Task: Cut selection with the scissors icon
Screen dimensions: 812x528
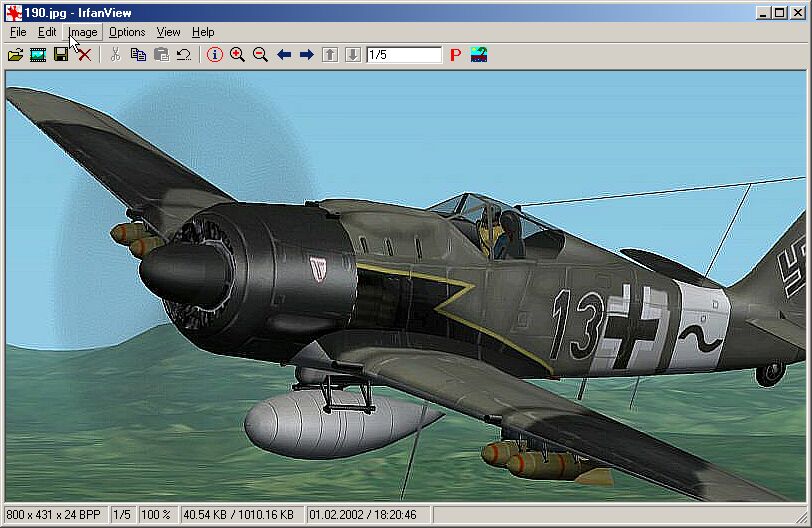Action: [115, 54]
